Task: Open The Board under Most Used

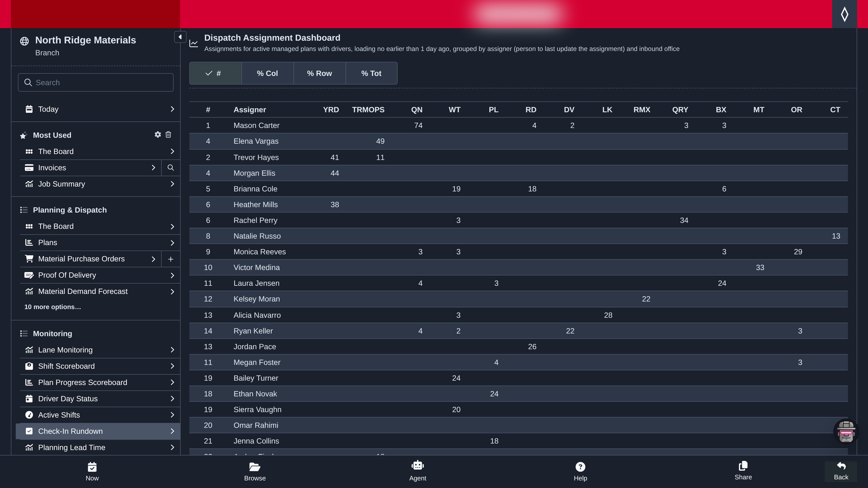Action: [x=100, y=152]
